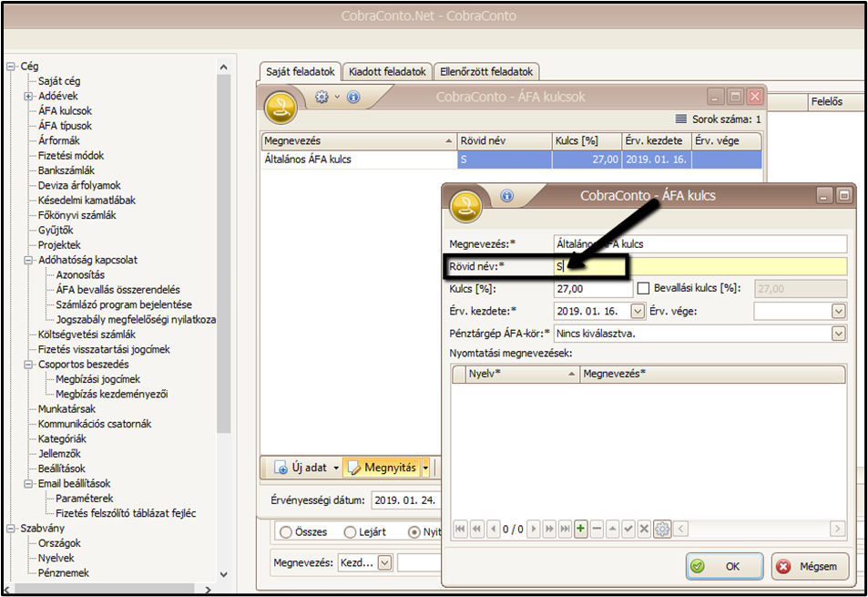Click the Kulcs [%] value field

(593, 289)
